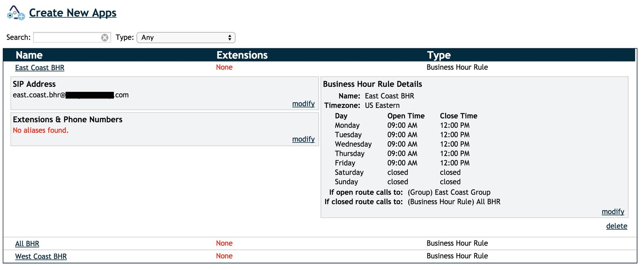Delete the East Coast BHR app
The height and width of the screenshot is (270, 644).
point(616,226)
